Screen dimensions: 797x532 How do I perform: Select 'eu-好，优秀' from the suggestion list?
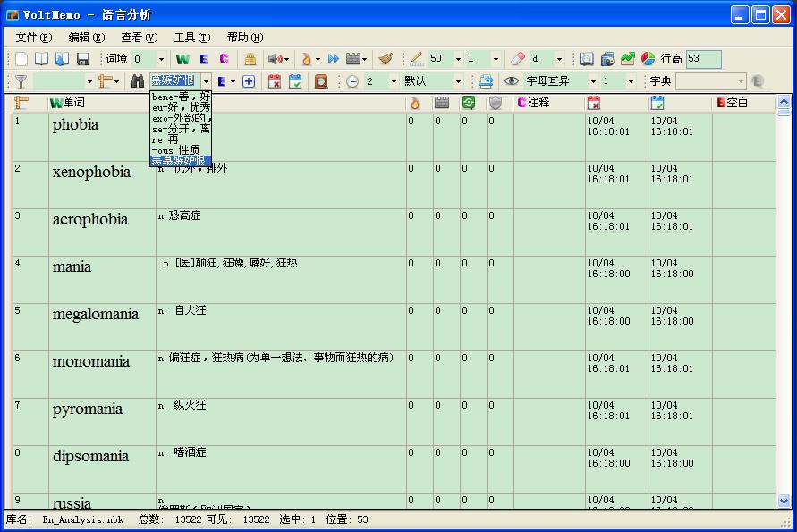180,106
